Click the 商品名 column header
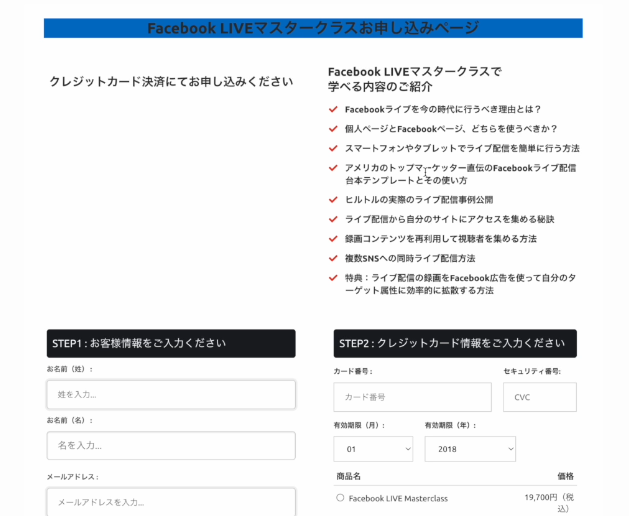The height and width of the screenshot is (516, 629). pos(349,476)
